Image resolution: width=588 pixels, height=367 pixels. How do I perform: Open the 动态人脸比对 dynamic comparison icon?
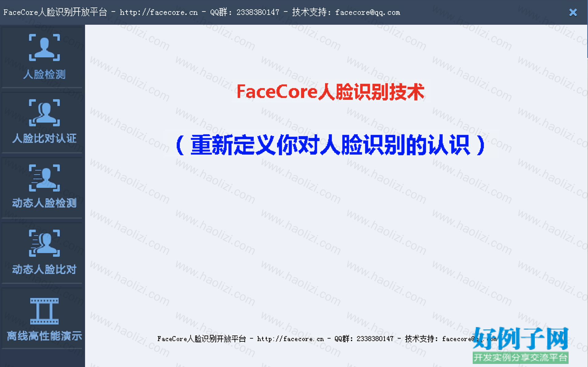pyautogui.click(x=44, y=243)
